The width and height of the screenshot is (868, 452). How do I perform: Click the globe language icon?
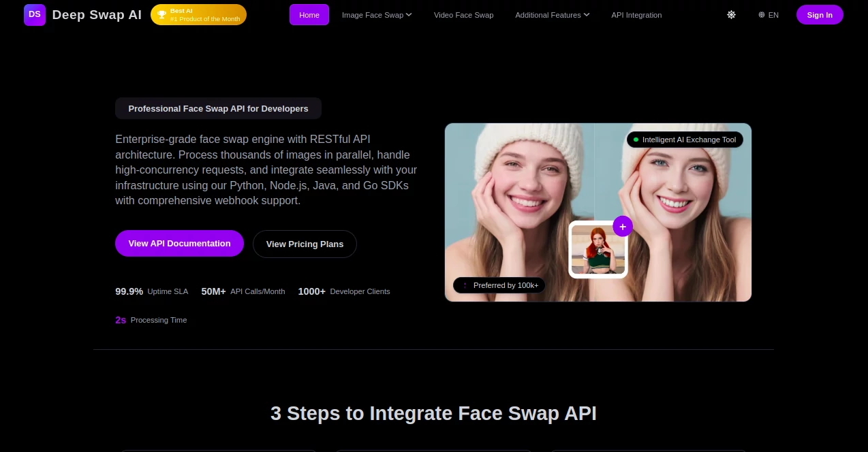(x=762, y=15)
